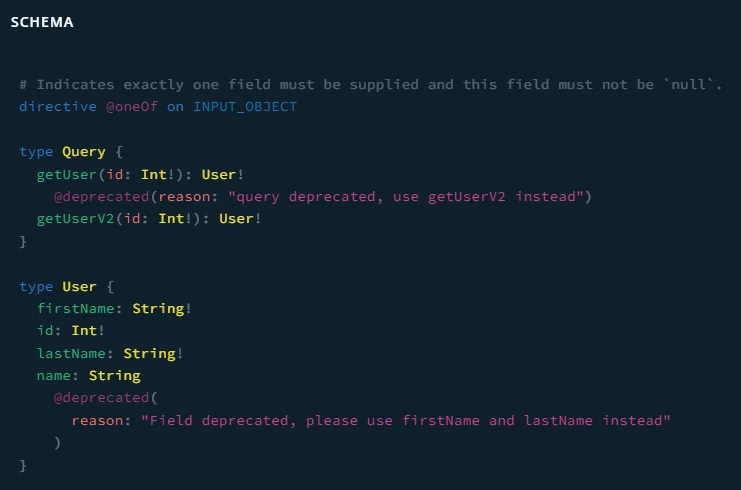
Task: Click the SCHEMA heading
Action: point(42,22)
